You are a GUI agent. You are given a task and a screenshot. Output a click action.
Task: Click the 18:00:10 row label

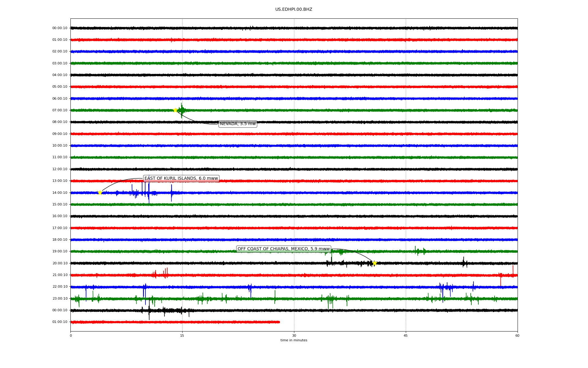[x=60, y=240]
